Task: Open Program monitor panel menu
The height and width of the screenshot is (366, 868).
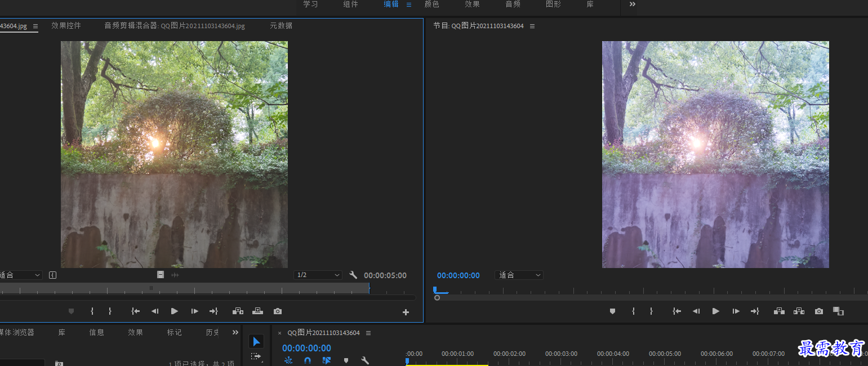Action: coord(532,26)
